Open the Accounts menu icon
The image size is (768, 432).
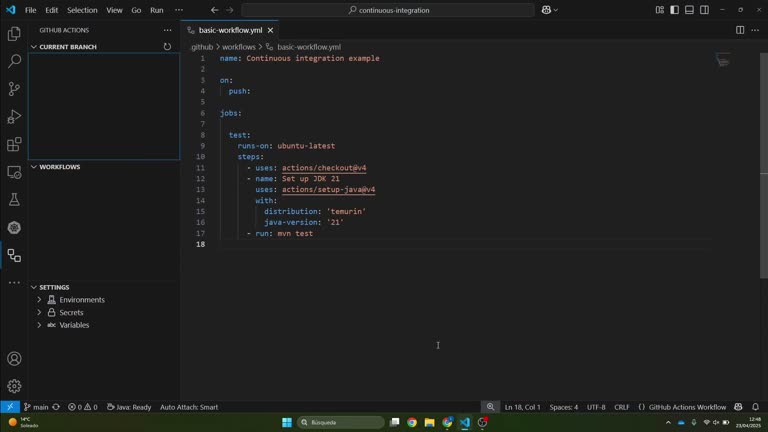click(x=14, y=359)
